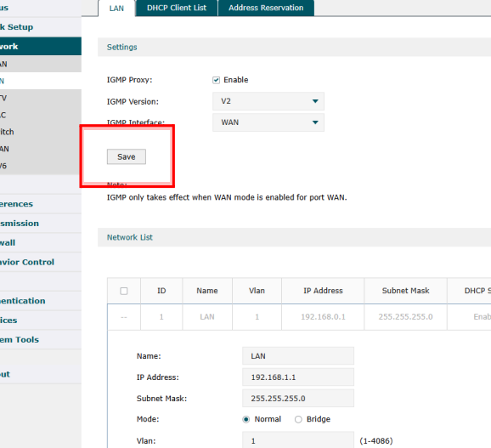
Task: Toggle IGMP Proxy Enable checkbox
Action: point(216,80)
